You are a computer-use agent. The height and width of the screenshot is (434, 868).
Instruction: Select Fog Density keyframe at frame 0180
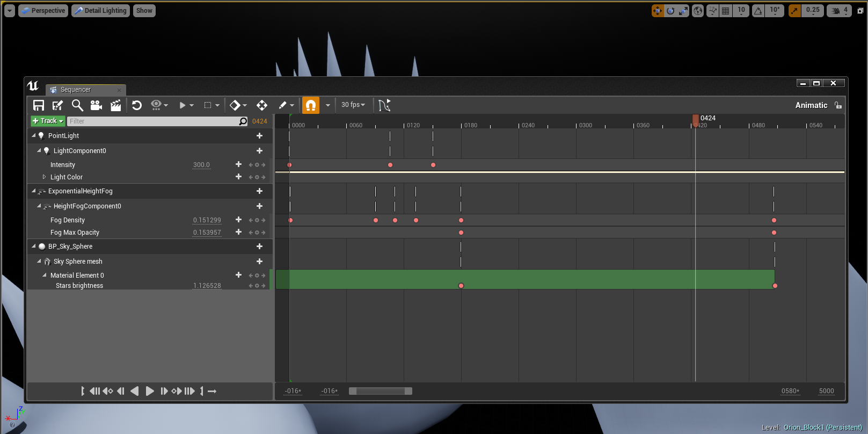[x=461, y=220]
